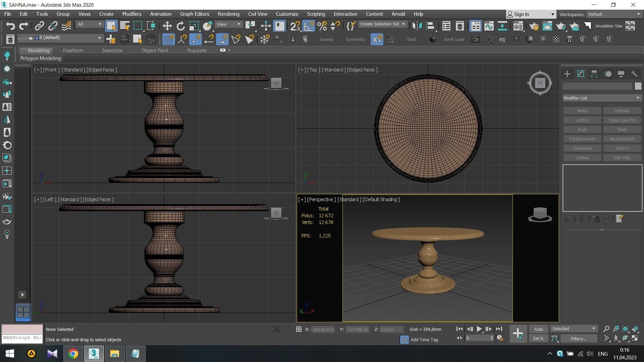Viewport: 644px width, 362px height.
Task: Choose the Select and Scale tool
Action: [194, 26]
